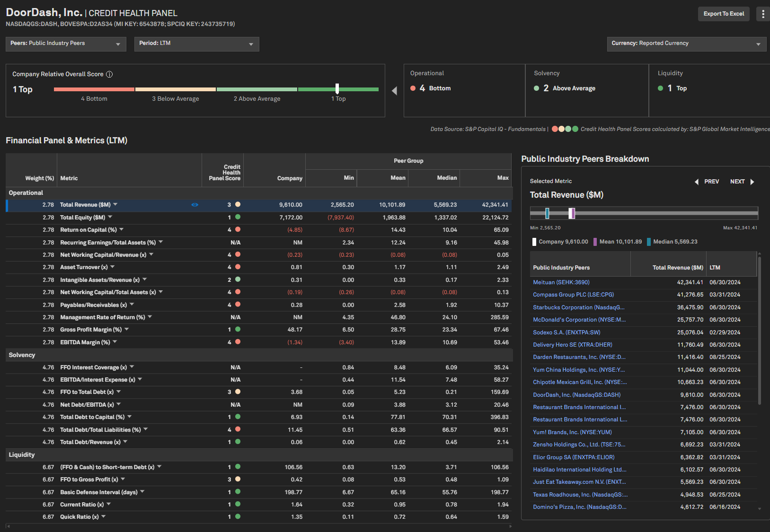The width and height of the screenshot is (770, 532).
Task: Click the left arrow beside Operational score card
Action: (394, 91)
